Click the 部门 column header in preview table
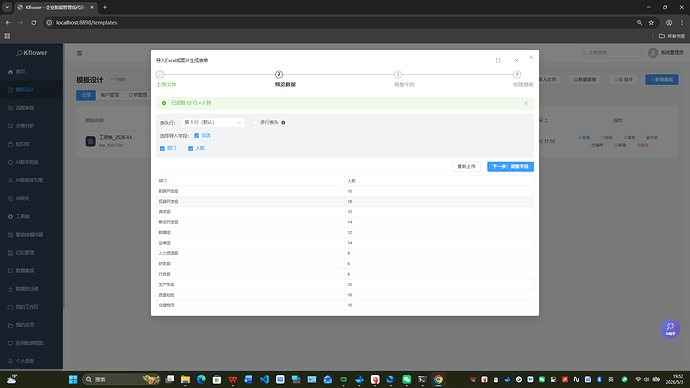Viewport: 690px width, 388px height. click(x=250, y=181)
